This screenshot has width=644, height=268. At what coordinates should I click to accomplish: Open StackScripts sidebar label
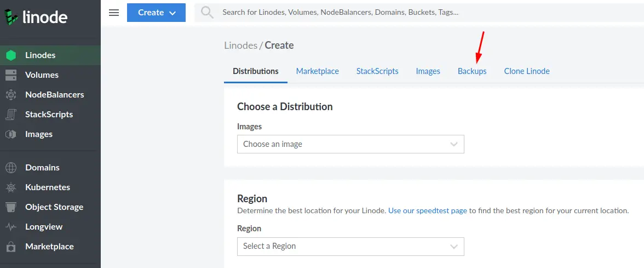pyautogui.click(x=49, y=114)
